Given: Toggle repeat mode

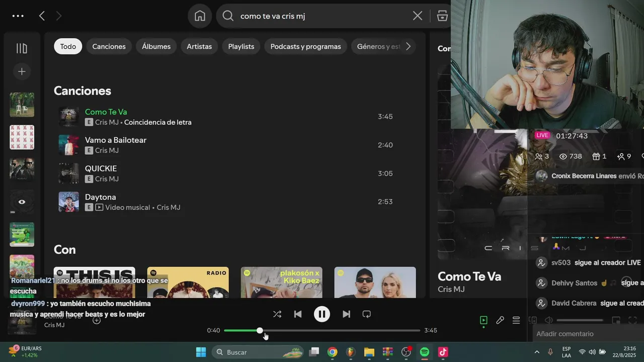Looking at the screenshot, I should (367, 314).
